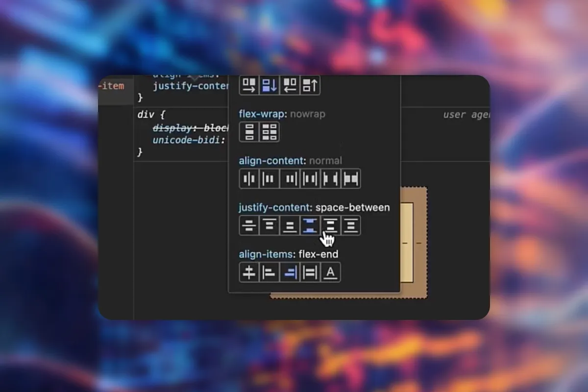Click the 'div {' selector in styles
The width and height of the screenshot is (588, 392).
(x=151, y=115)
